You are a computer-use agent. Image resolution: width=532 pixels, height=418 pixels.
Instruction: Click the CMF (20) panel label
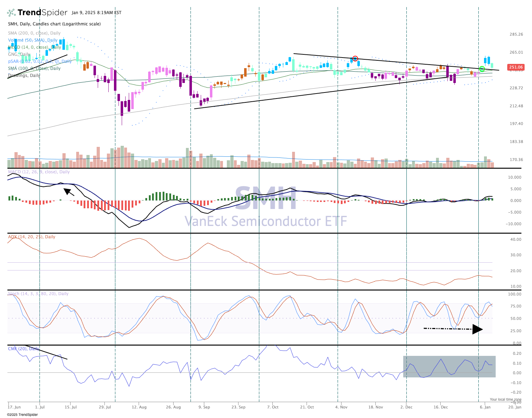[24, 349]
